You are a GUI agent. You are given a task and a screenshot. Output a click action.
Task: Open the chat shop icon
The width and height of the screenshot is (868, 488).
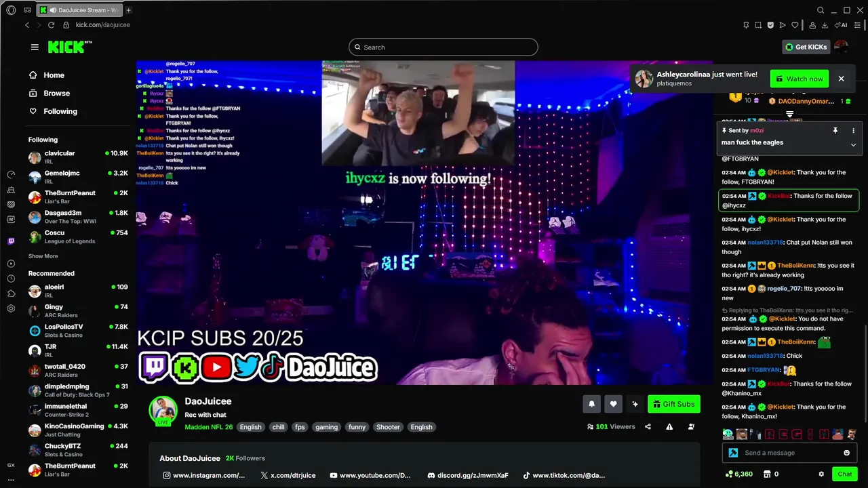click(x=767, y=474)
